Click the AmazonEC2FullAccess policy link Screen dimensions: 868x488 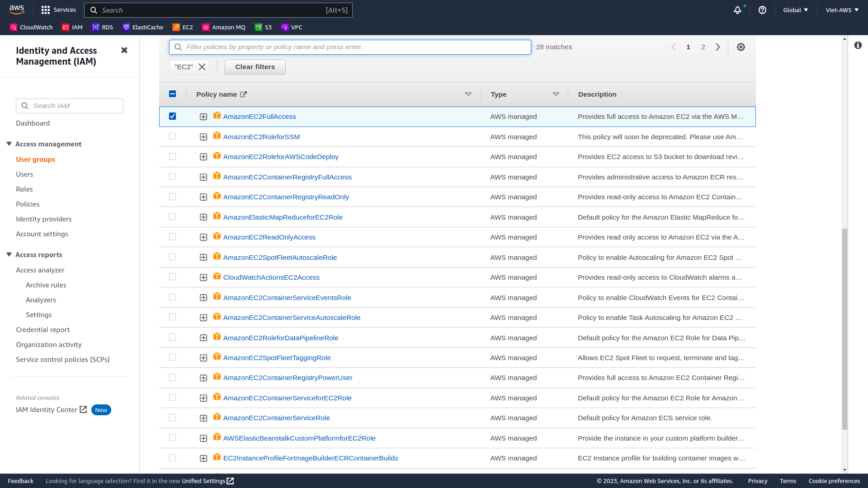pyautogui.click(x=259, y=116)
